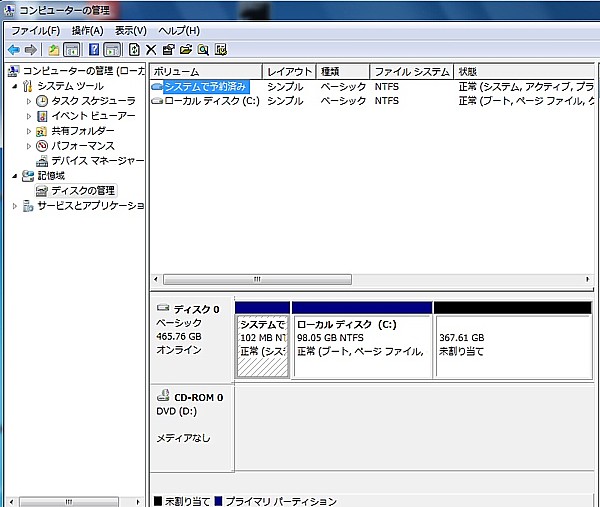Expand the イベント ビューアー node
The width and height of the screenshot is (600, 507).
(x=29, y=116)
